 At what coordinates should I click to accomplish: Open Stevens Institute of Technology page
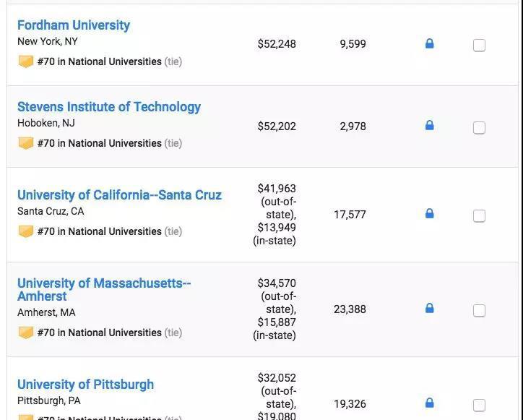pos(109,107)
